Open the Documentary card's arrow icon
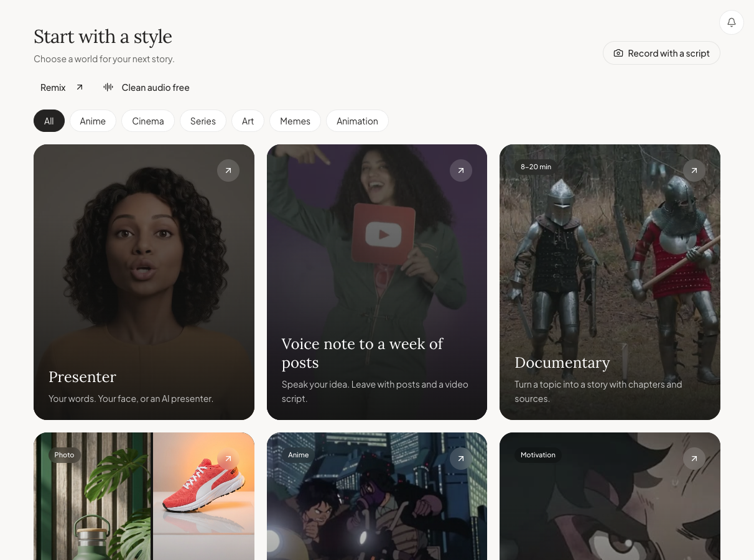The height and width of the screenshot is (560, 754). click(694, 170)
